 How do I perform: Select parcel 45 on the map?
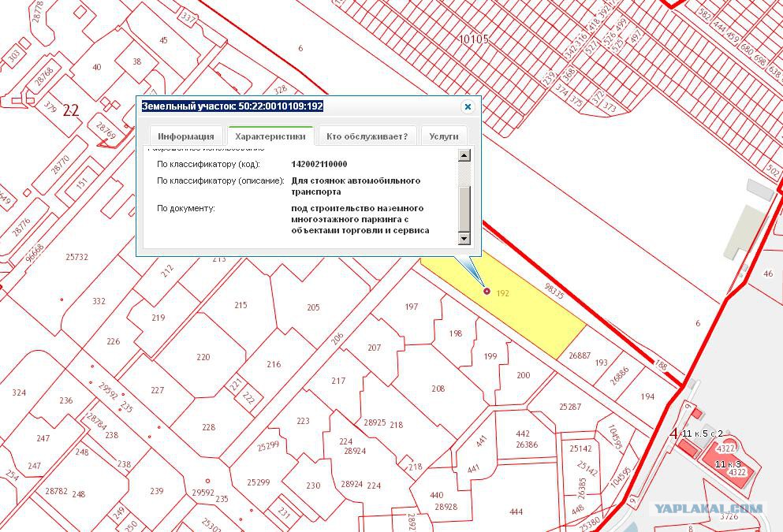pos(163,40)
